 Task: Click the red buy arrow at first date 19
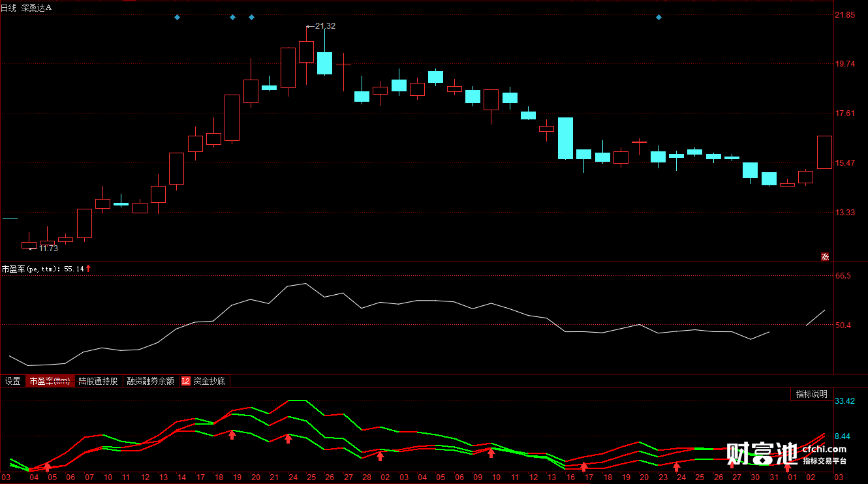pyautogui.click(x=232, y=434)
